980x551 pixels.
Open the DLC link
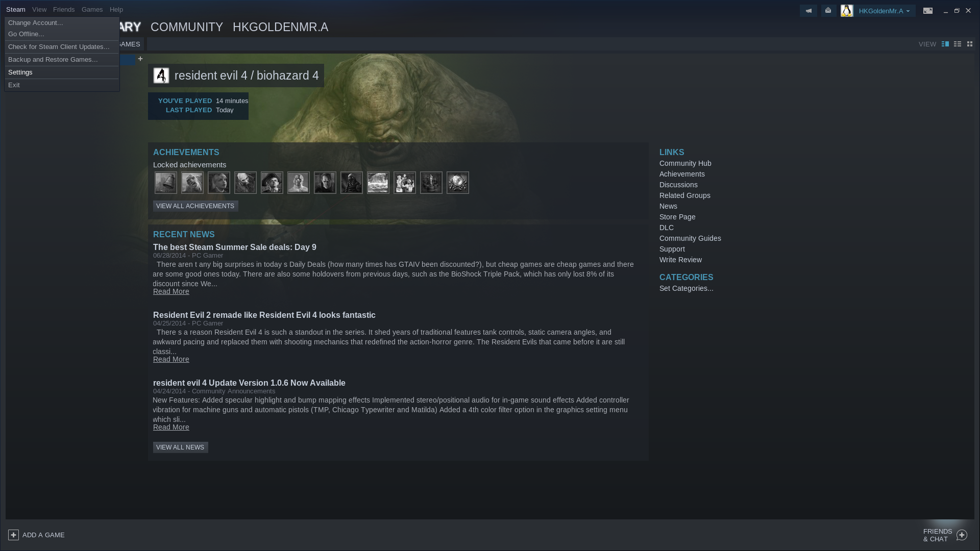click(x=666, y=228)
